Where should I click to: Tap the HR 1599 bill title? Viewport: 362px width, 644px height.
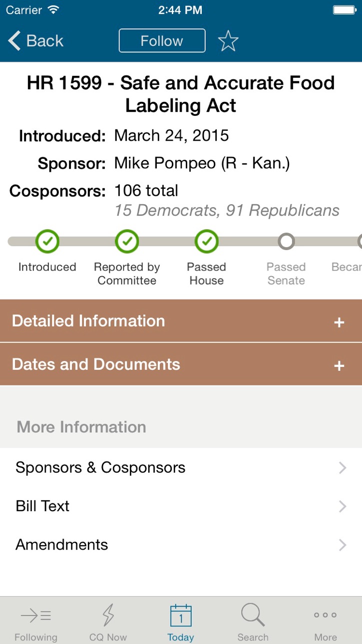coord(181,94)
